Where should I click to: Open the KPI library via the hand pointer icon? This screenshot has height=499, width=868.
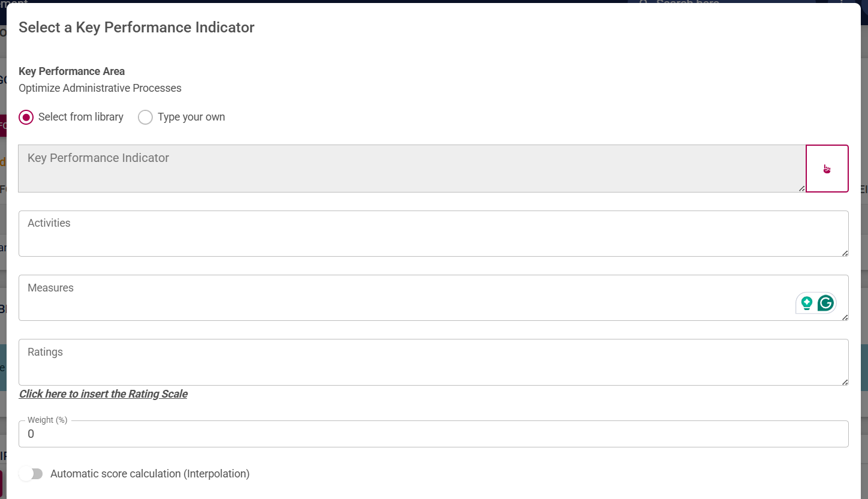click(827, 169)
